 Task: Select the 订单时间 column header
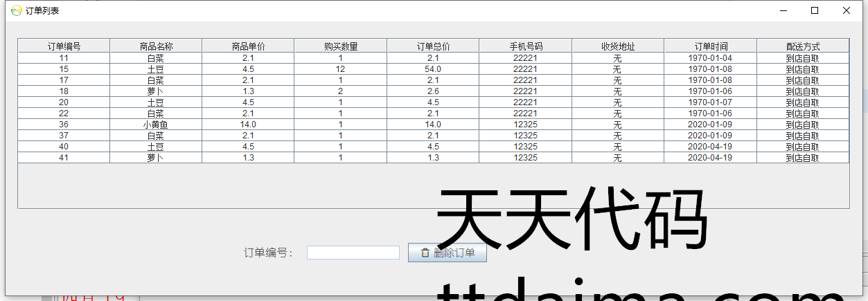pos(710,46)
